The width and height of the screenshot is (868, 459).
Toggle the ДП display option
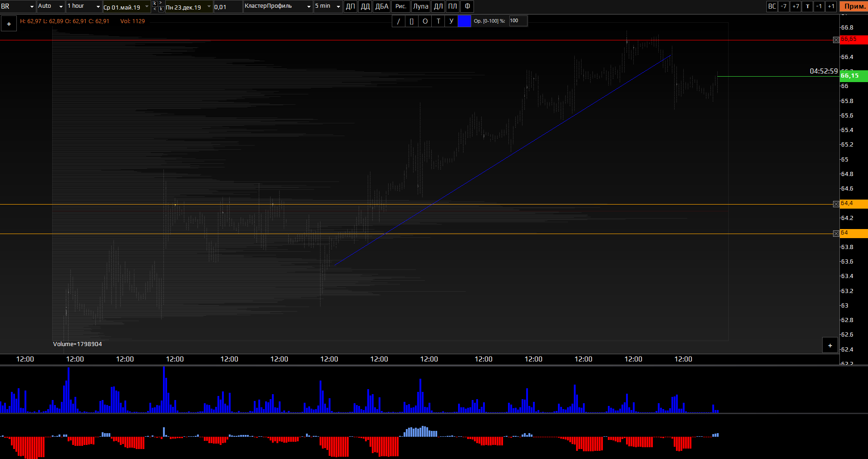(350, 6)
